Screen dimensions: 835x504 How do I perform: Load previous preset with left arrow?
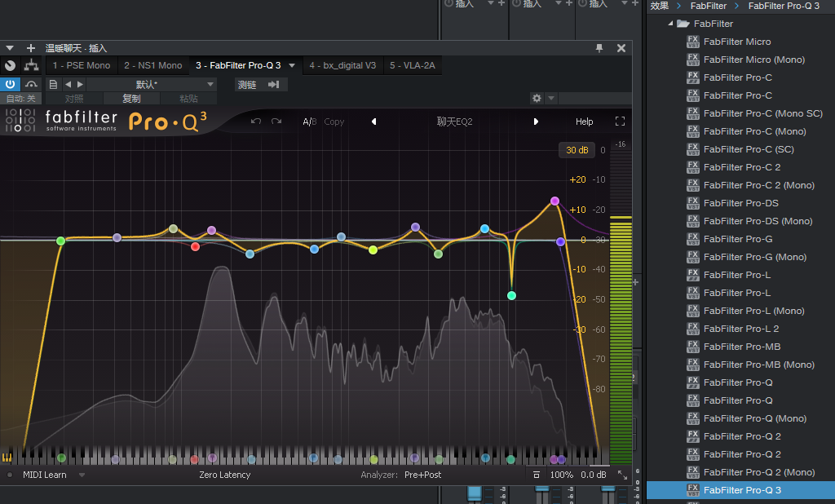[68, 84]
